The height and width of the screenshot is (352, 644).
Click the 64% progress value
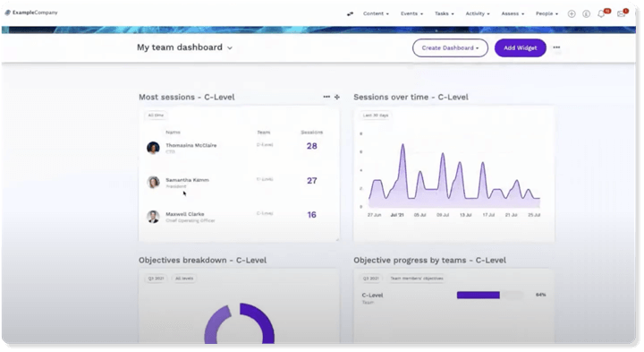click(x=540, y=295)
